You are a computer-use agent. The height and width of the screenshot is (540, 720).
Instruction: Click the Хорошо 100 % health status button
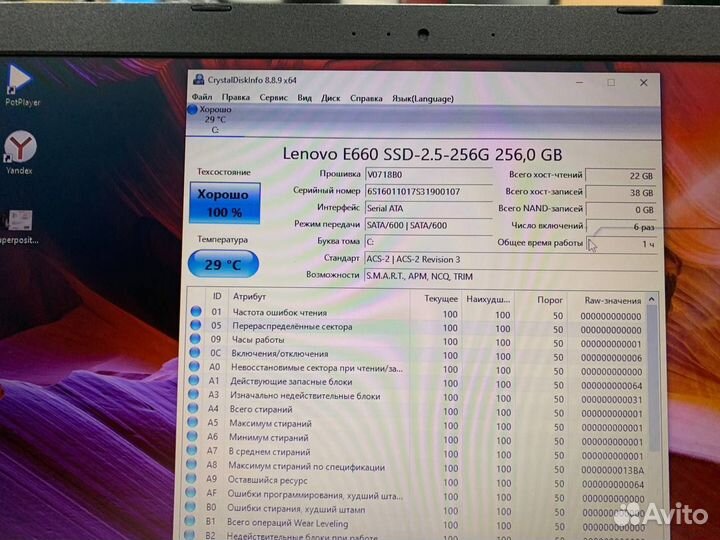(x=225, y=203)
